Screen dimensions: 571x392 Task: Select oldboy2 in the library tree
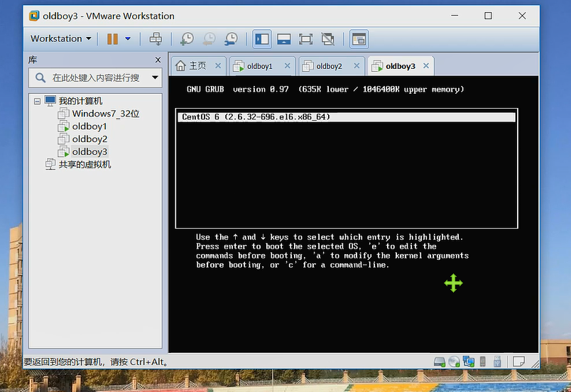(89, 139)
